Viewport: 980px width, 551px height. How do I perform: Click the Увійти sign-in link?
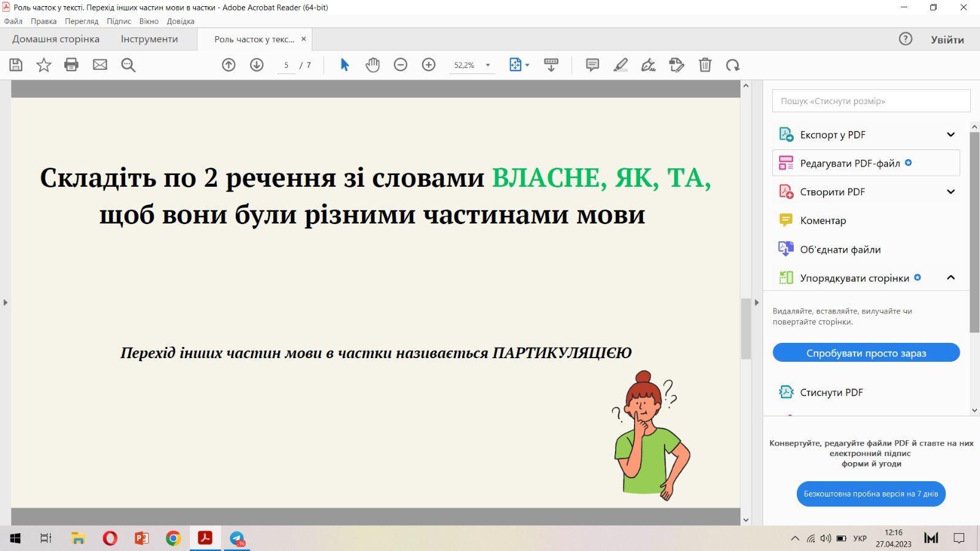947,40
